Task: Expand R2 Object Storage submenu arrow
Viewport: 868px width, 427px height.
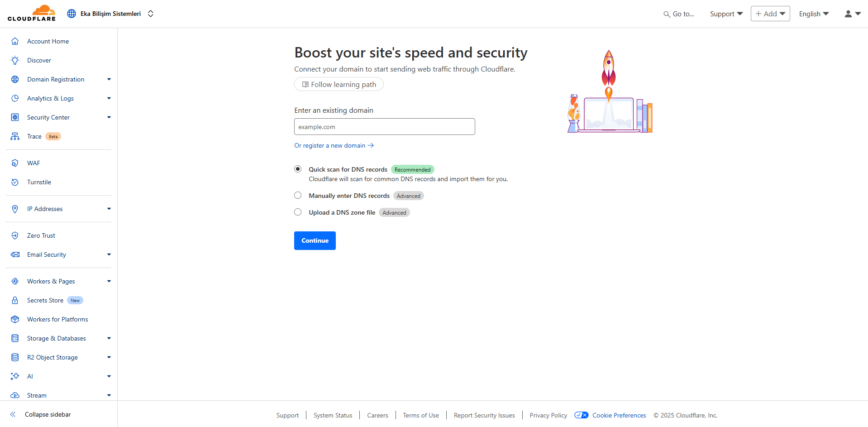Action: point(109,357)
